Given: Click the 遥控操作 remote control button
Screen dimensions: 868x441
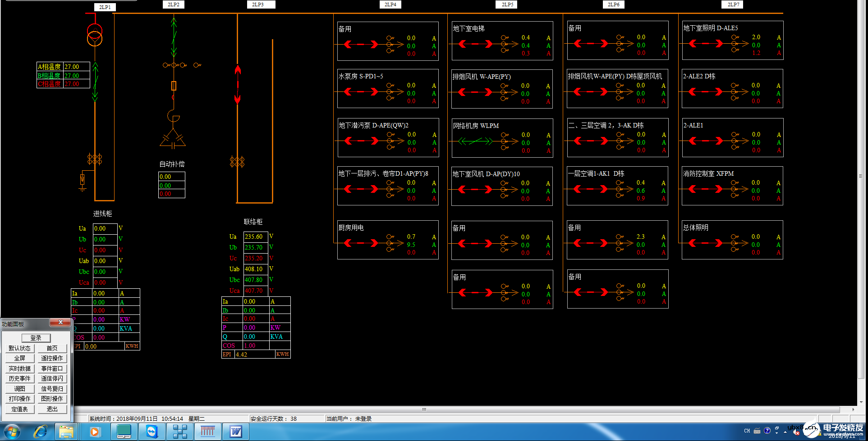Looking at the screenshot, I should 52,359.
